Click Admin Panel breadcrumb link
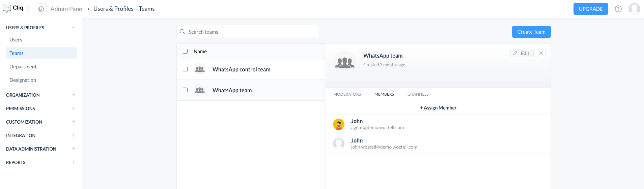The height and width of the screenshot is (189, 644). pos(67,9)
